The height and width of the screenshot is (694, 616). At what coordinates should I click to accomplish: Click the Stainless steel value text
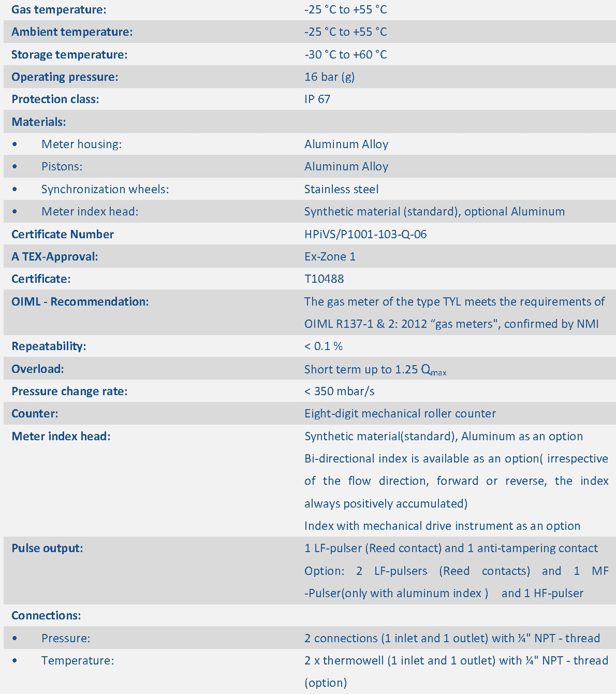tap(341, 189)
